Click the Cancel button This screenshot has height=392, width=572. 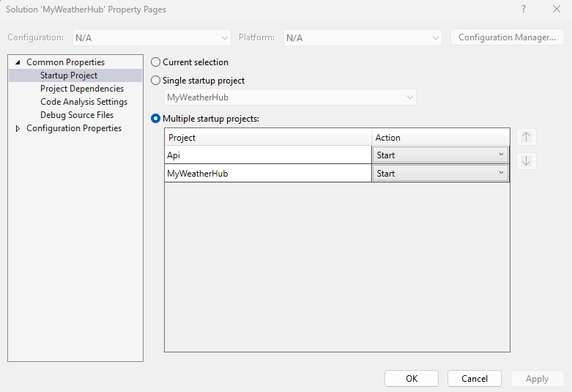pos(475,379)
